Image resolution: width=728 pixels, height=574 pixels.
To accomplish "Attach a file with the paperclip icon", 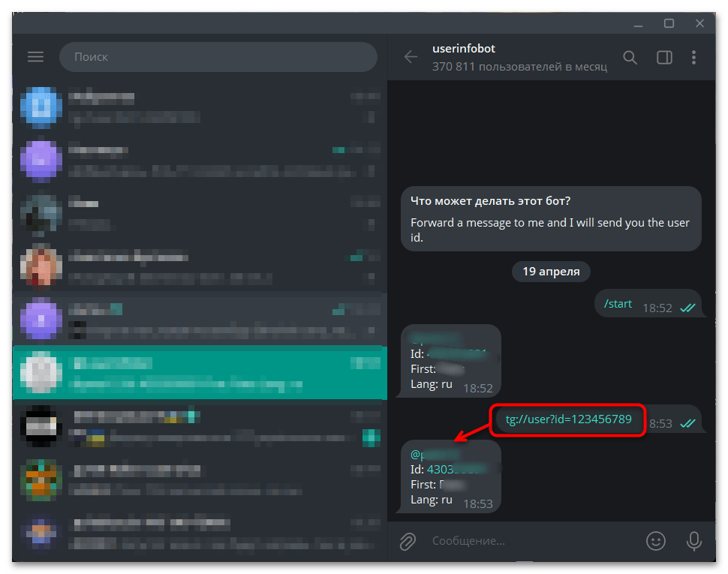I will click(408, 541).
